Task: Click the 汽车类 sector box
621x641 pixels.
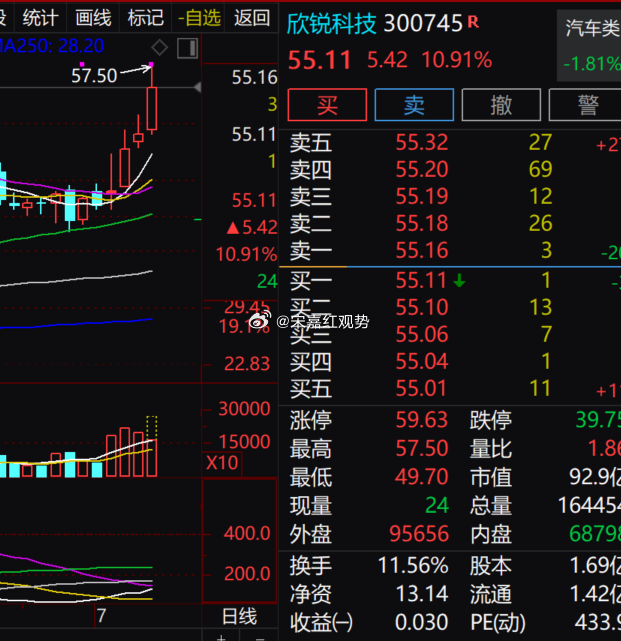Action: [589, 46]
